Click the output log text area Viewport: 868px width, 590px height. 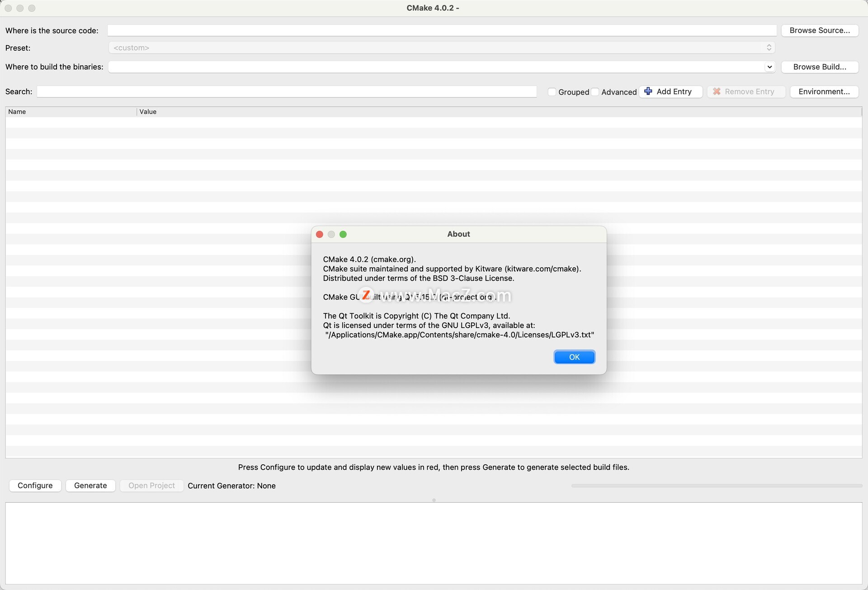pos(434,543)
